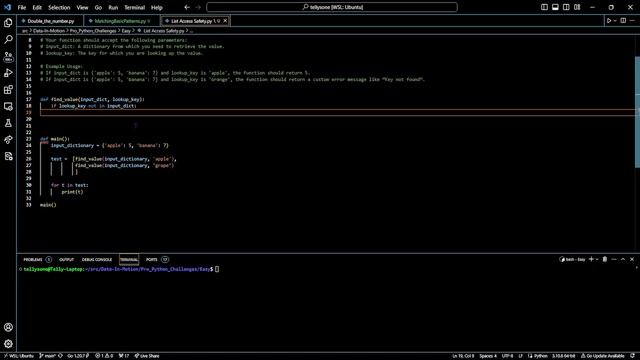Close the List Access Safety.py tab
640x360 pixels.
click(225, 21)
